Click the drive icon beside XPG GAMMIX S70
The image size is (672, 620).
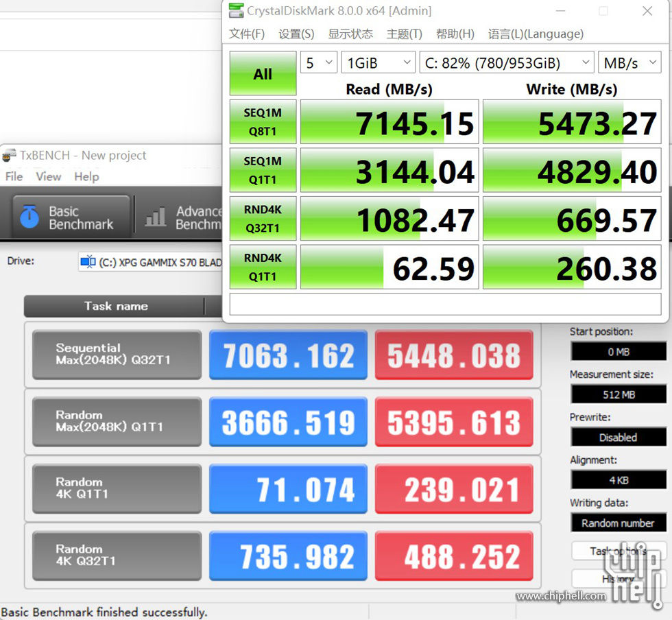(x=87, y=261)
